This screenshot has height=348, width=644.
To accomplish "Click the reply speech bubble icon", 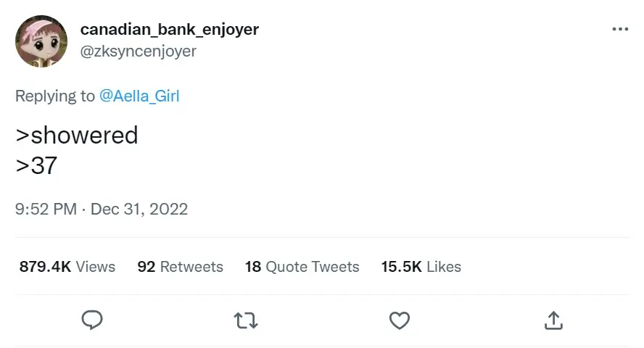I will [x=92, y=320].
